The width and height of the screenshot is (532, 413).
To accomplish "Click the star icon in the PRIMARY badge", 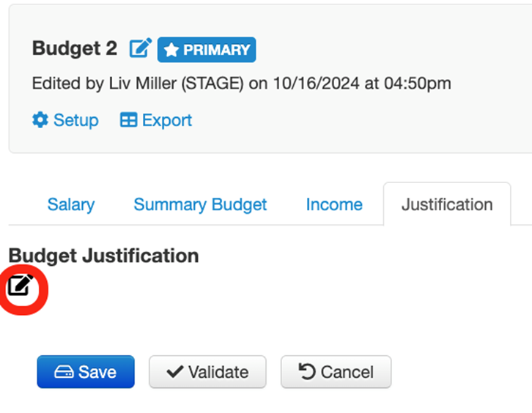I will [171, 50].
